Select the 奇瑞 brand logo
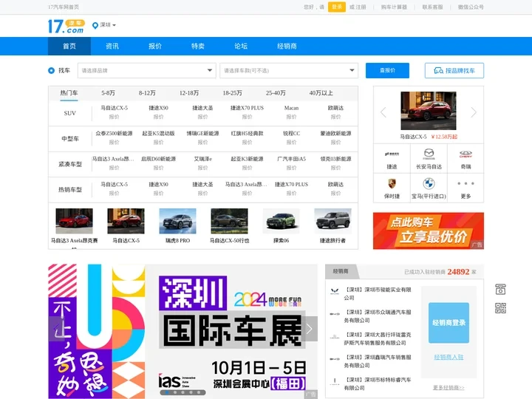Viewport: 532px width, 399px height. [x=465, y=154]
